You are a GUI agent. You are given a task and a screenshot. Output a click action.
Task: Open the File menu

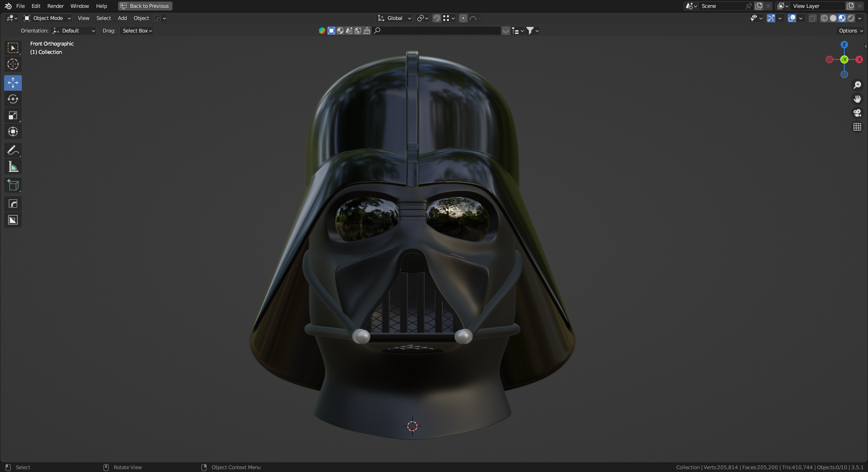point(20,6)
